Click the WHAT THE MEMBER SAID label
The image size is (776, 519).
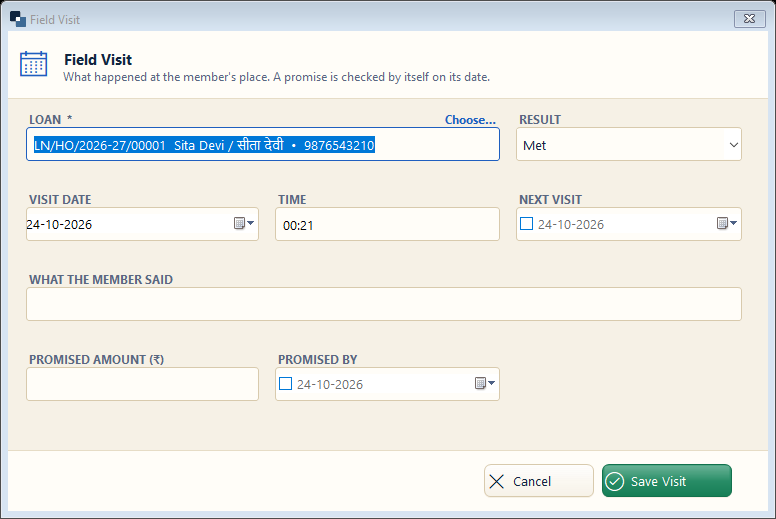(x=101, y=280)
